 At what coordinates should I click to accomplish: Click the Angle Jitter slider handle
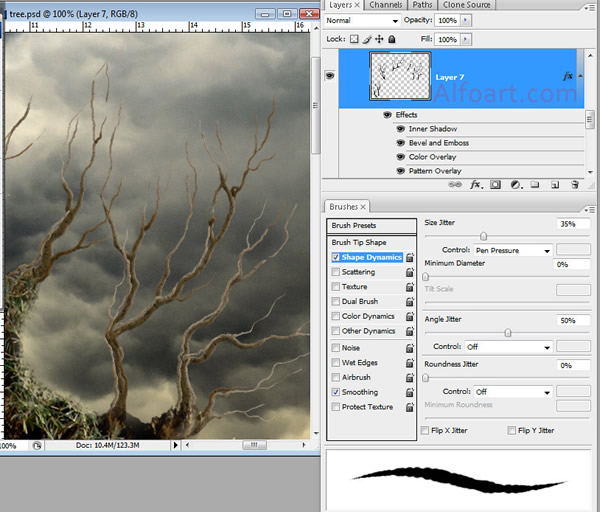(508, 332)
